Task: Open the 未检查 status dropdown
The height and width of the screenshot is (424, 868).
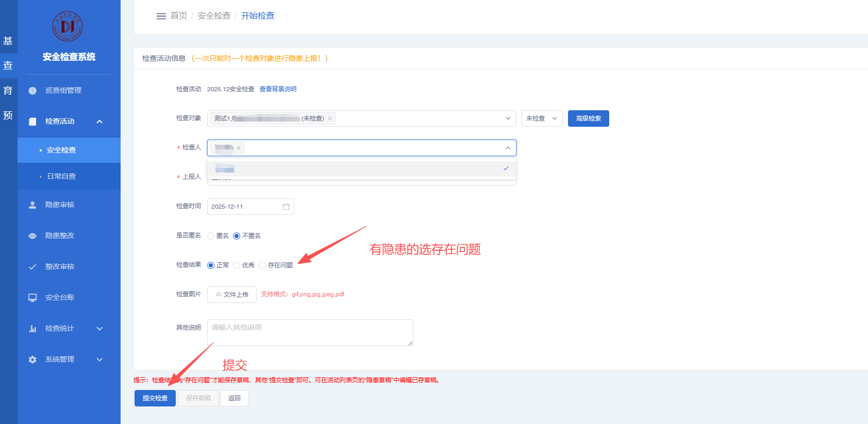Action: coord(542,118)
